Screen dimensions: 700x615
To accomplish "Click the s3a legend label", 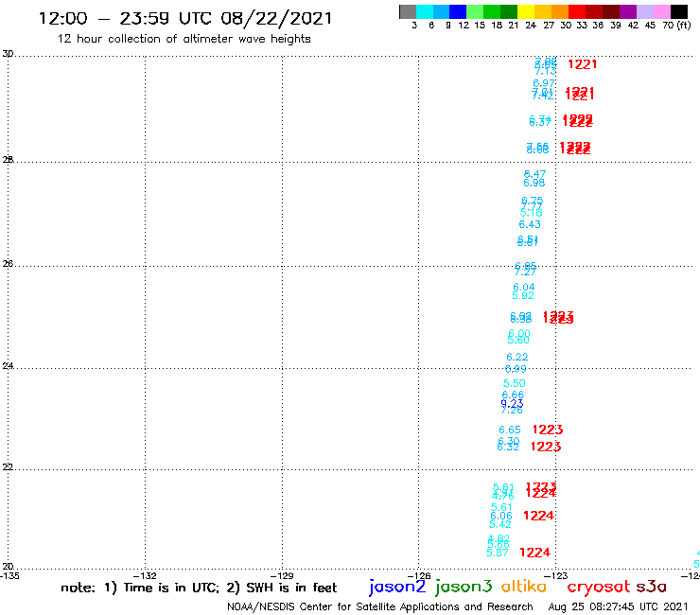I will (651, 586).
